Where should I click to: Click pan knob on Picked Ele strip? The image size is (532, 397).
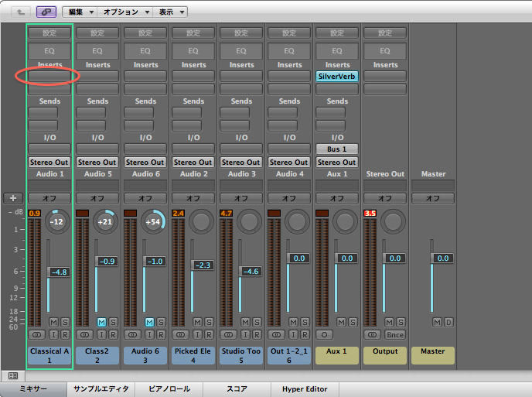201,222
